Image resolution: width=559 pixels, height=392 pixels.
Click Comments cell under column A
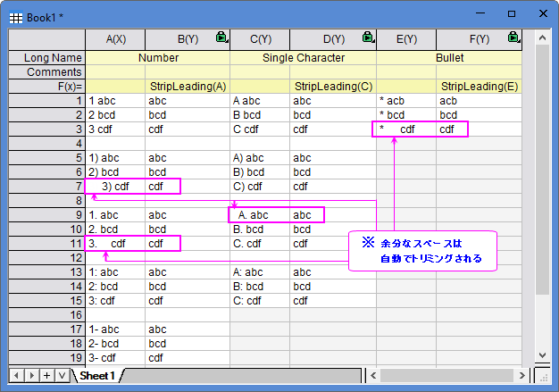point(115,72)
